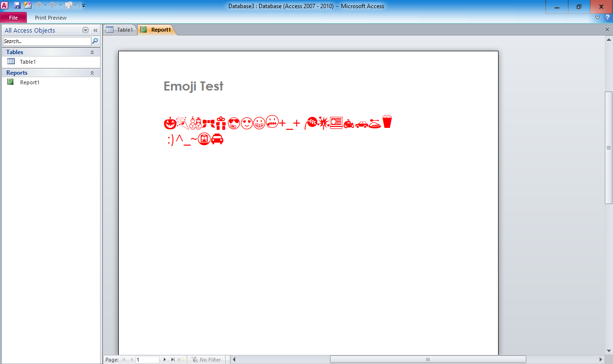The width and height of the screenshot is (613, 364).
Task: Click the popcorn emoji in the report
Action: pos(387,122)
